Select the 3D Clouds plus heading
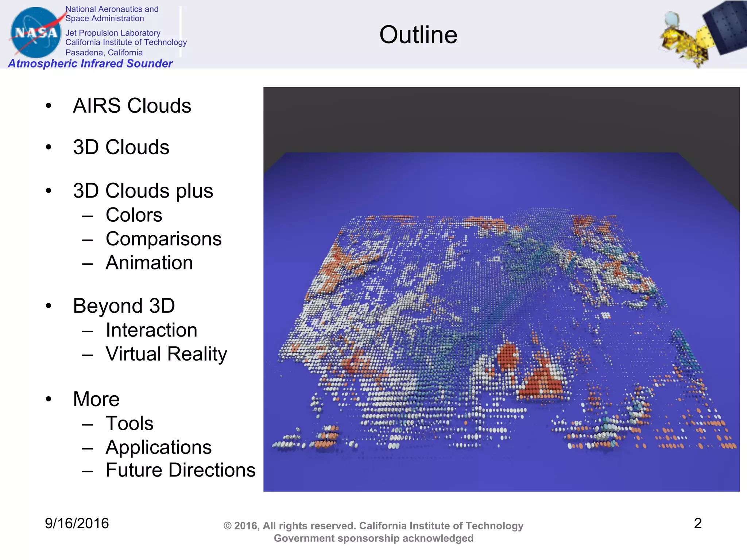Viewport: 747px width, 560px height. (143, 191)
